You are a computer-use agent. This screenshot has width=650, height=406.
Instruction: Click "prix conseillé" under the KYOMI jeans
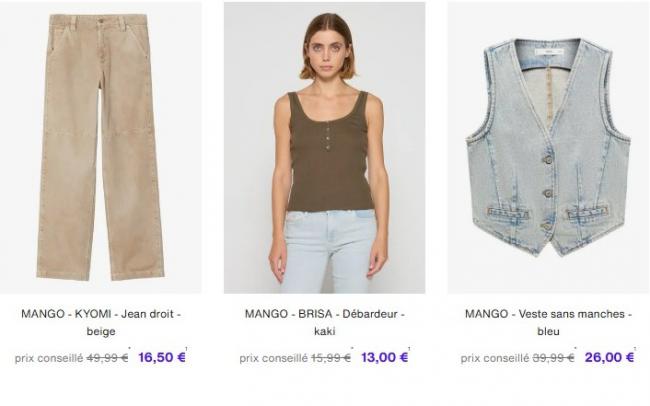pos(49,358)
